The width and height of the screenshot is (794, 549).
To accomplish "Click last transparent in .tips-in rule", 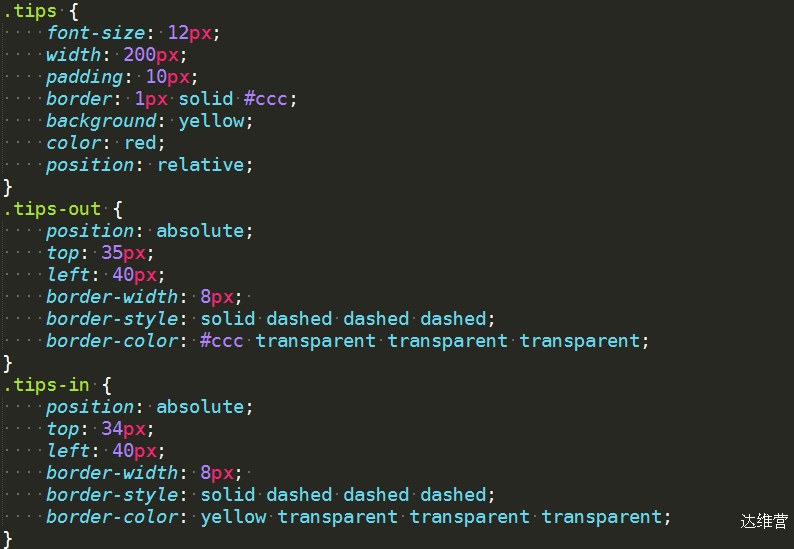I will tap(602, 517).
